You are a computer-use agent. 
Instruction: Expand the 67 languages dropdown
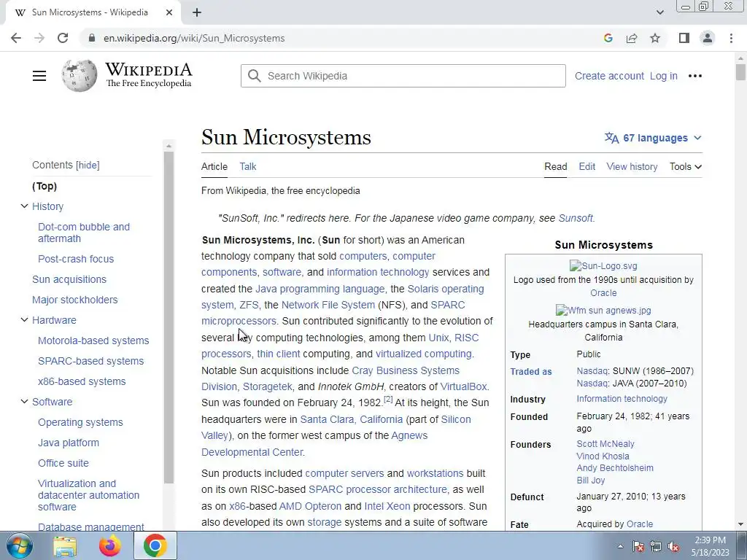click(654, 138)
